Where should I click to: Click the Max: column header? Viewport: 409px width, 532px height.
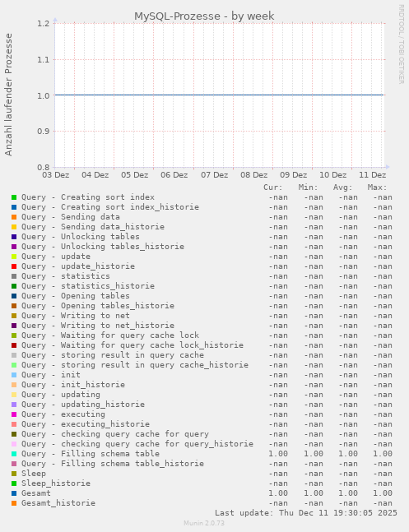(x=378, y=187)
